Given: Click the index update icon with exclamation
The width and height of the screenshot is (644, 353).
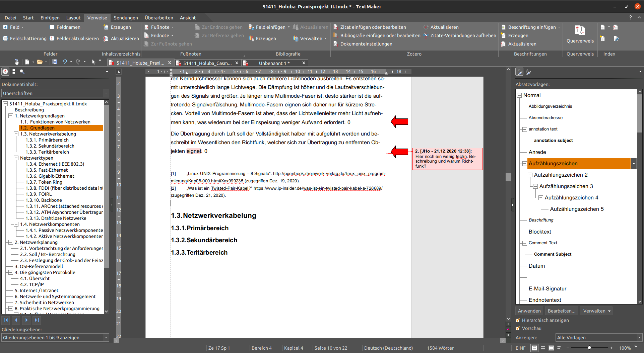Looking at the screenshot, I should (x=615, y=27).
